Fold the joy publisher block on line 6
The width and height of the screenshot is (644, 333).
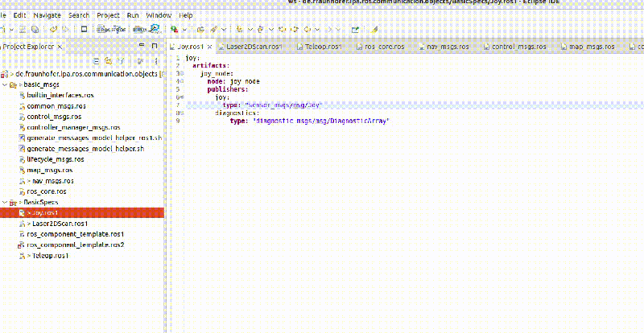click(182, 97)
